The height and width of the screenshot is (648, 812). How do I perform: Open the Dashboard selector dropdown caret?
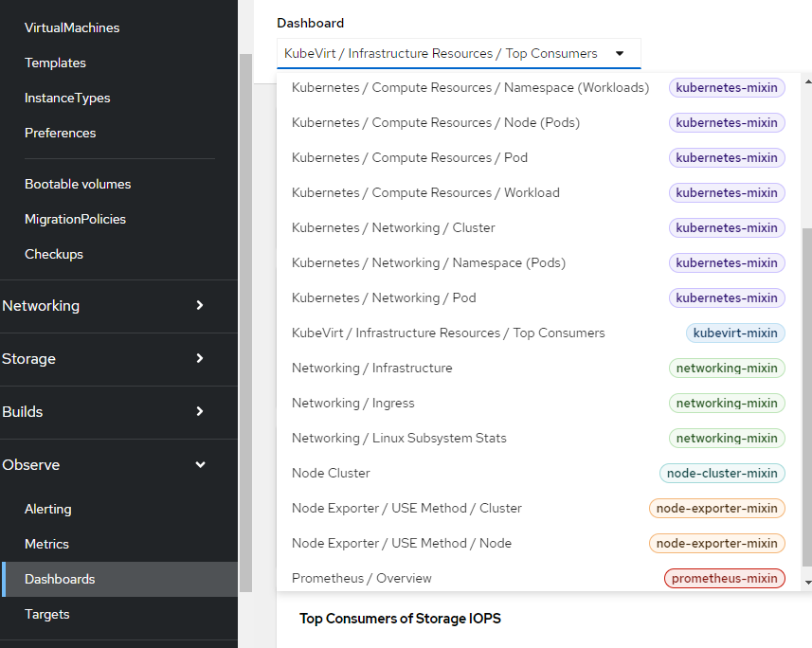point(620,54)
